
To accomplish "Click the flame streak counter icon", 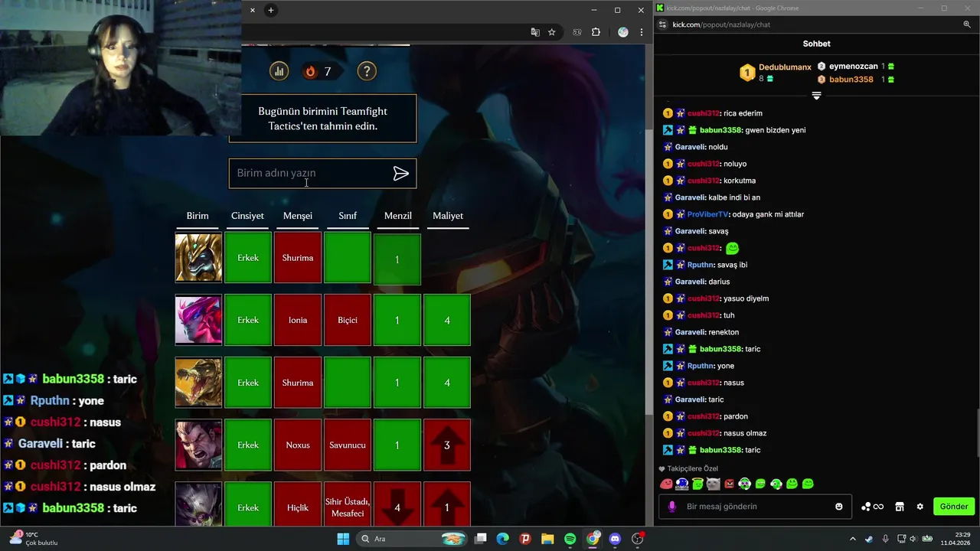I will pyautogui.click(x=310, y=71).
